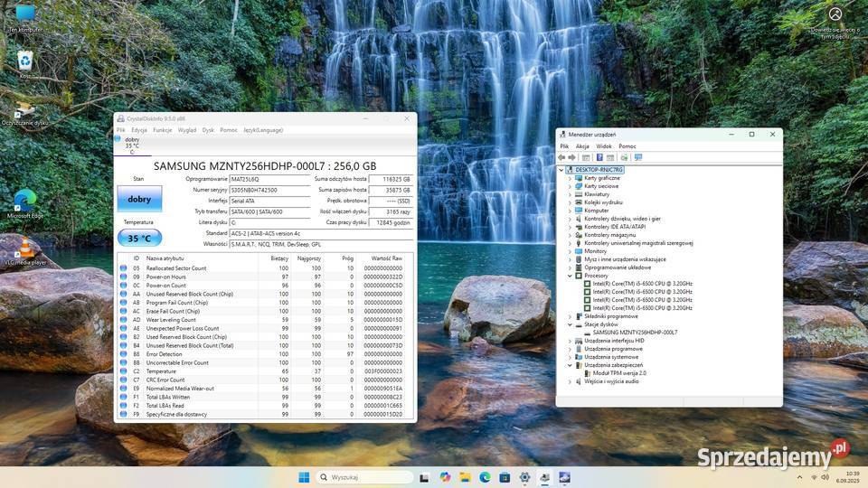Click the learn about this picture icon
The image size is (868, 488).
(x=835, y=23)
